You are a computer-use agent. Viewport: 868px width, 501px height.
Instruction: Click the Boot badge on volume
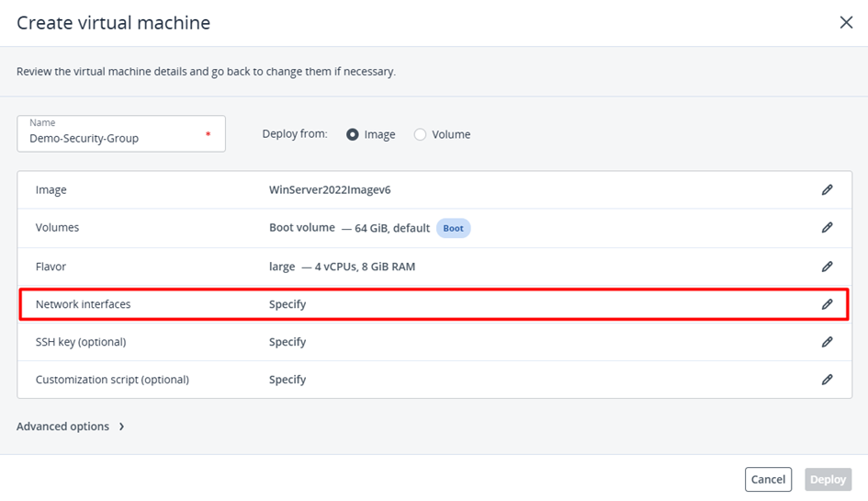click(x=453, y=228)
